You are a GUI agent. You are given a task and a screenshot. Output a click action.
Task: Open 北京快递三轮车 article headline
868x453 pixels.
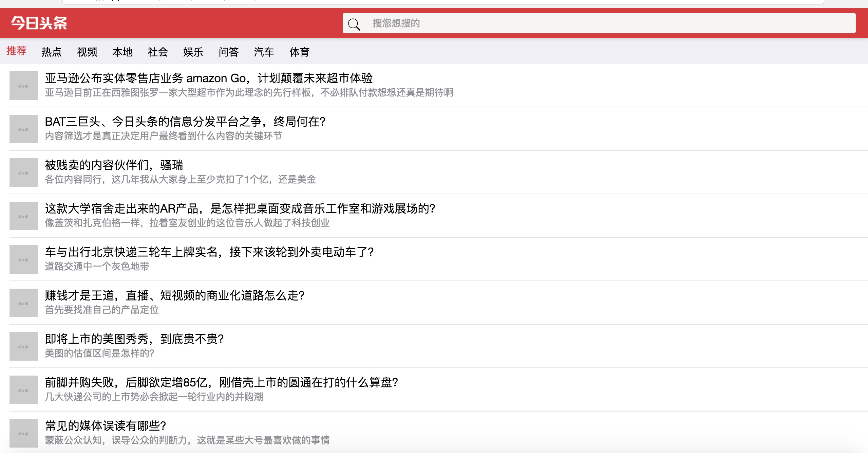click(x=209, y=252)
